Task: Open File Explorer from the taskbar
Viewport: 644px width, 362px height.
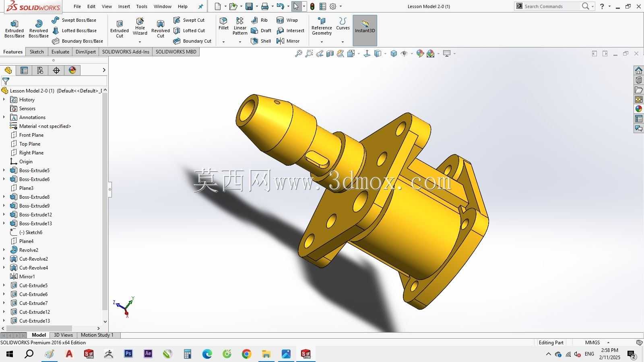Action: click(266, 354)
